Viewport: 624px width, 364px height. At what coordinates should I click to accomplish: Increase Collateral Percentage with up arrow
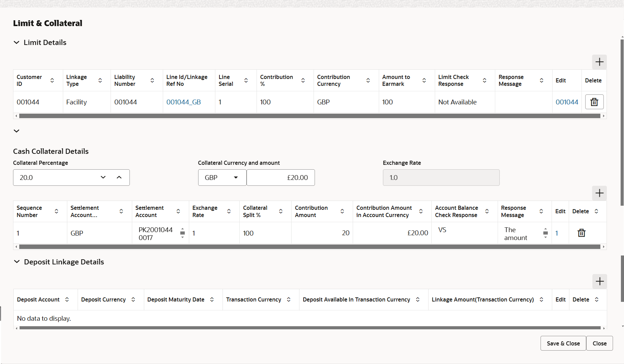coord(119,178)
